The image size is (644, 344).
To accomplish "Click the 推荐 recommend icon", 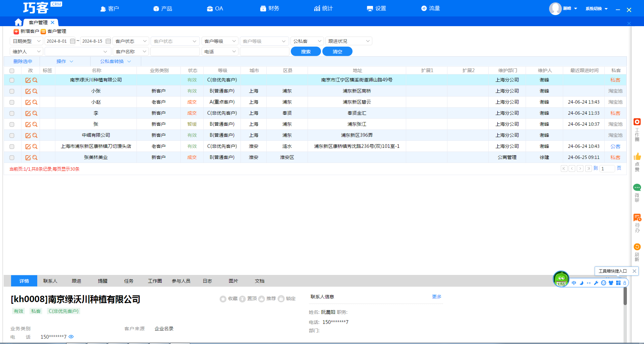I will click(x=262, y=299).
